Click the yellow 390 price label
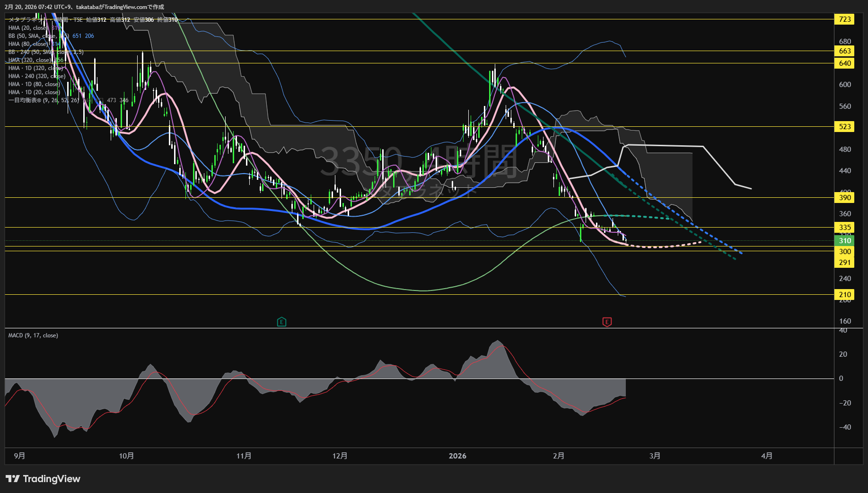Viewport: 868px width, 493px height. point(844,198)
